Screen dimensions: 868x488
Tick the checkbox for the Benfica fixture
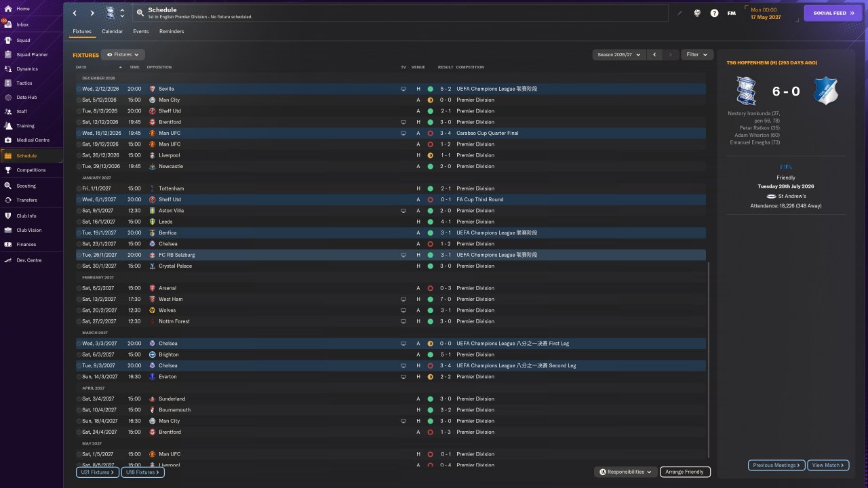[79, 232]
